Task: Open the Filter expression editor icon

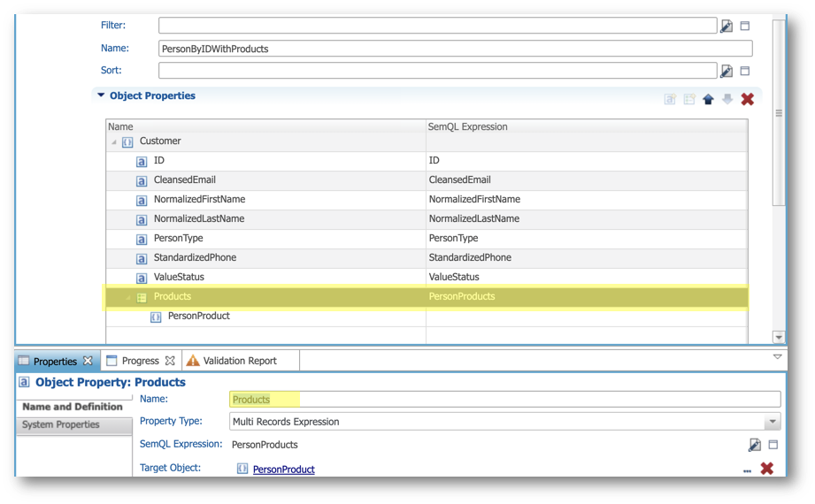Action: point(727,26)
